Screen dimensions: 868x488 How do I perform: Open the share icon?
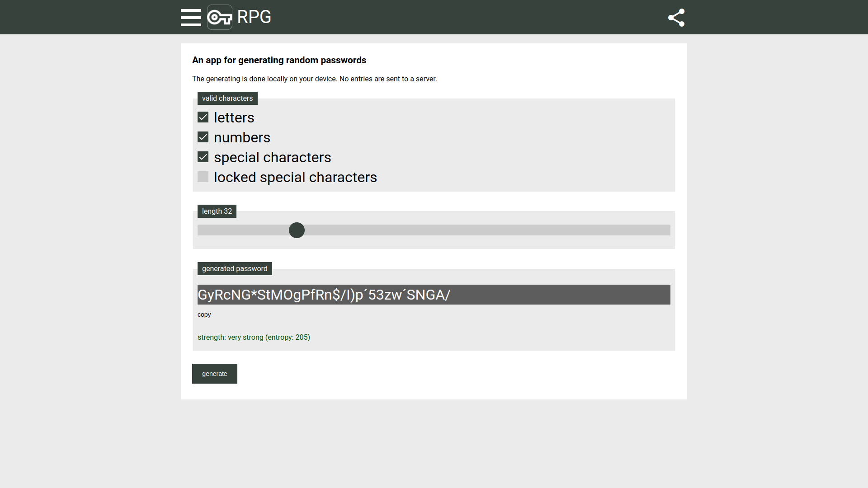[x=676, y=18]
